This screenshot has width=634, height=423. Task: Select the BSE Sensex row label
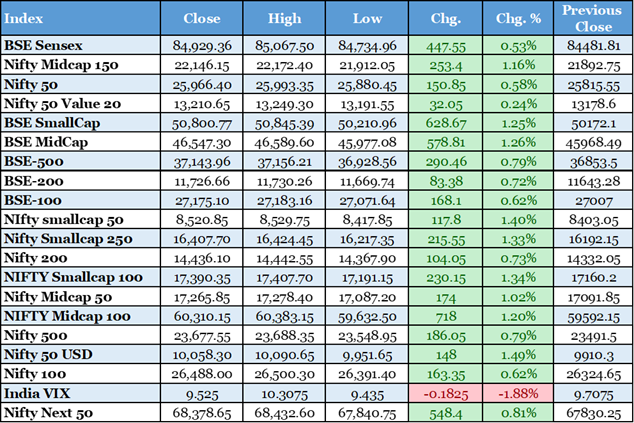[x=43, y=45]
